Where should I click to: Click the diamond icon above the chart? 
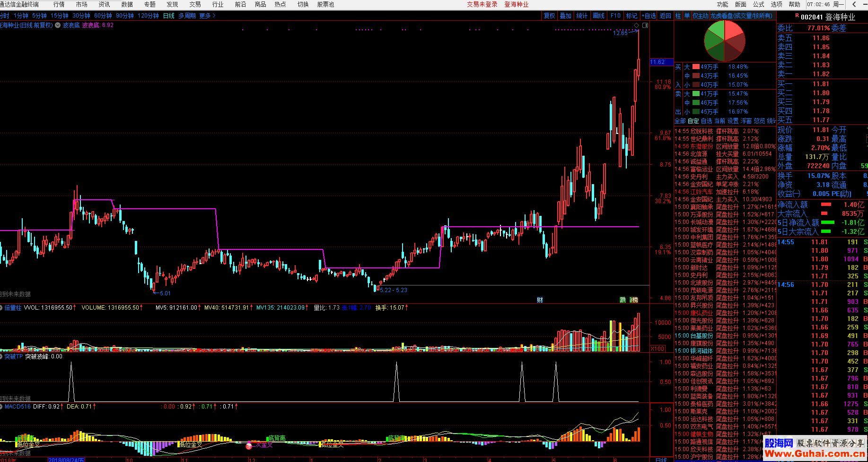(637, 25)
